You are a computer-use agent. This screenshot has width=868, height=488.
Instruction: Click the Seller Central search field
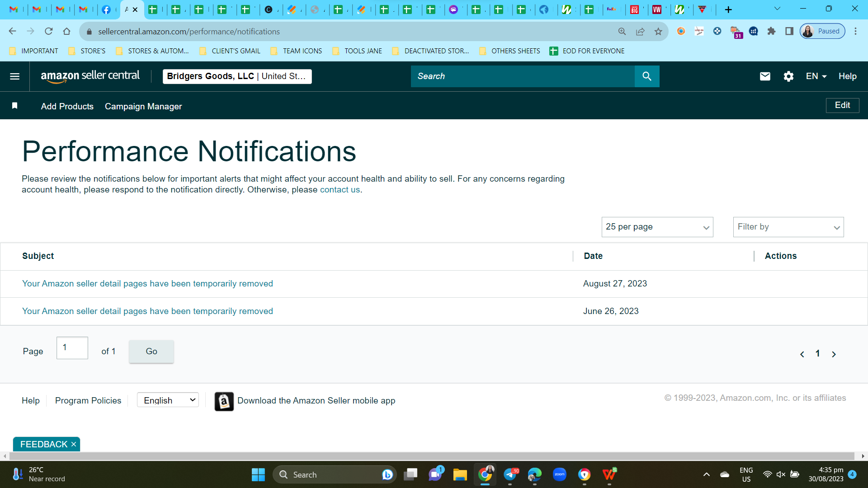[523, 76]
